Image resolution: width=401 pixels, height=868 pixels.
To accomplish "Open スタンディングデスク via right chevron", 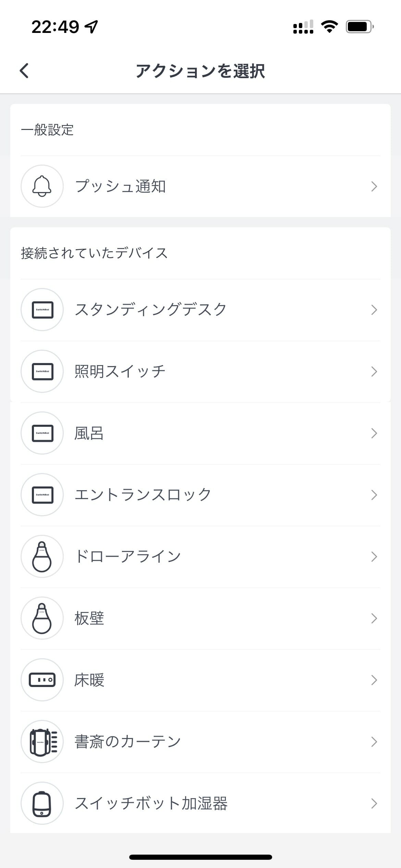I will (x=374, y=310).
